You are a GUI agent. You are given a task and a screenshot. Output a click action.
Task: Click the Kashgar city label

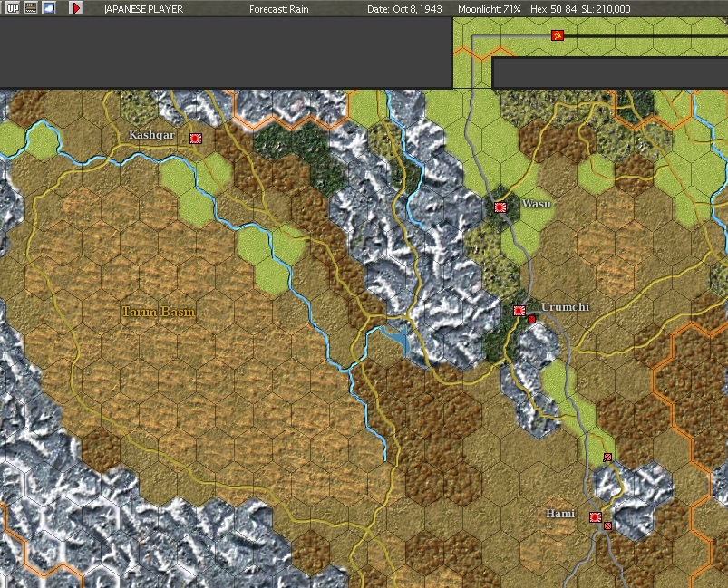tap(151, 135)
